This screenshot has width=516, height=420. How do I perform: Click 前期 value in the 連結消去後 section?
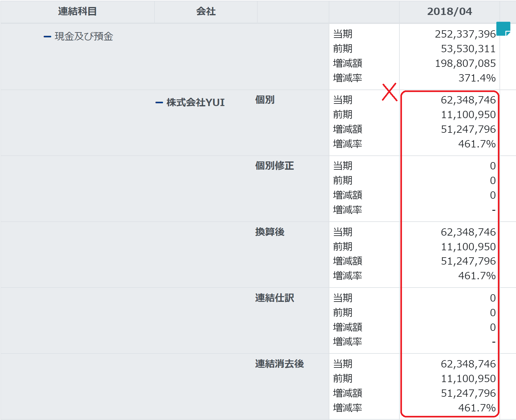tap(468, 379)
